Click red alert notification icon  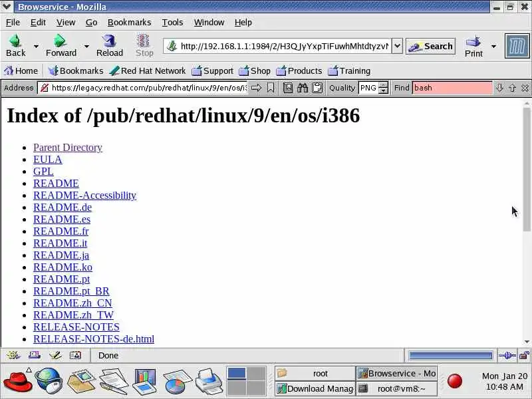(455, 380)
